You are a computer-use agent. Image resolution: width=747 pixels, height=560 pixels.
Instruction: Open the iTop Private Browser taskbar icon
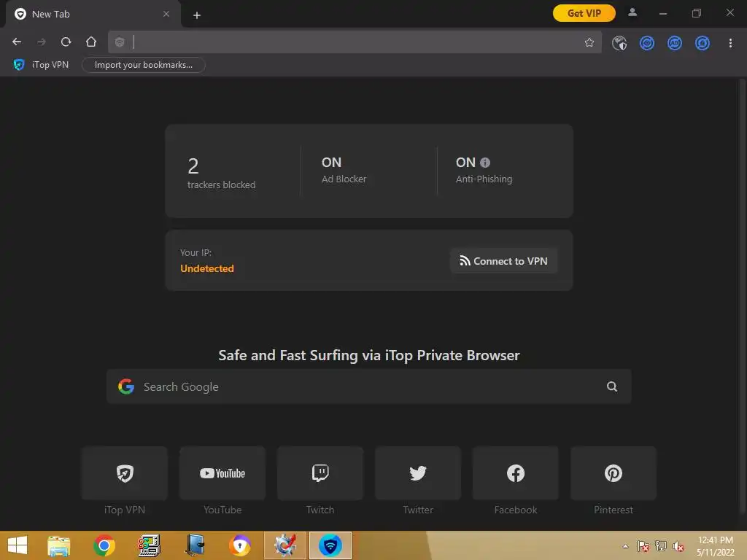[x=330, y=545]
